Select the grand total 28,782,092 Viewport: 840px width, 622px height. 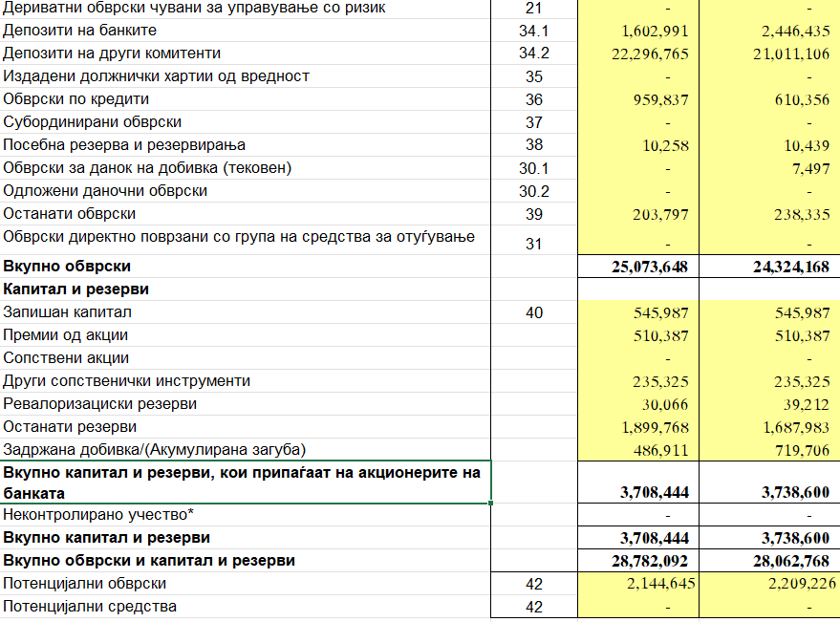coord(649,561)
